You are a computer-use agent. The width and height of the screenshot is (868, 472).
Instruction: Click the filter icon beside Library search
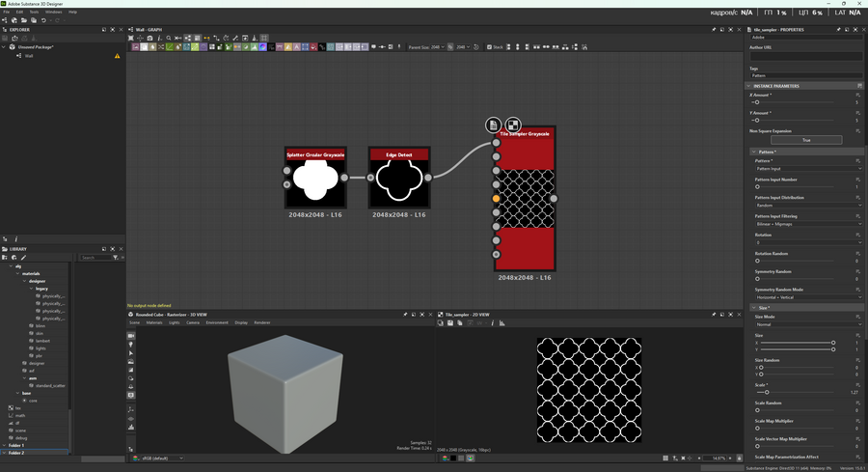coord(115,258)
